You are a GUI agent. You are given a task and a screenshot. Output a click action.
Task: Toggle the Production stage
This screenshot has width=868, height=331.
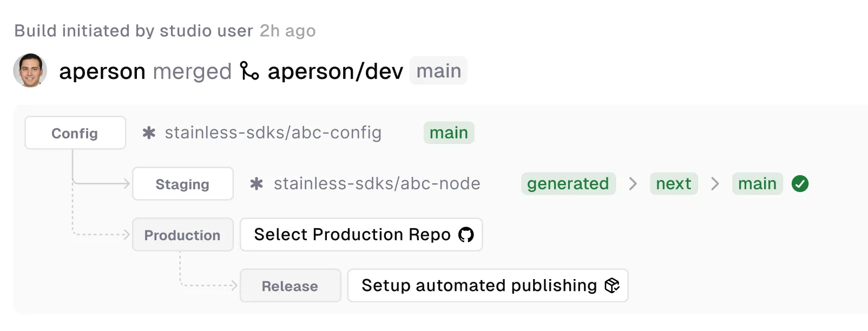[x=182, y=234]
